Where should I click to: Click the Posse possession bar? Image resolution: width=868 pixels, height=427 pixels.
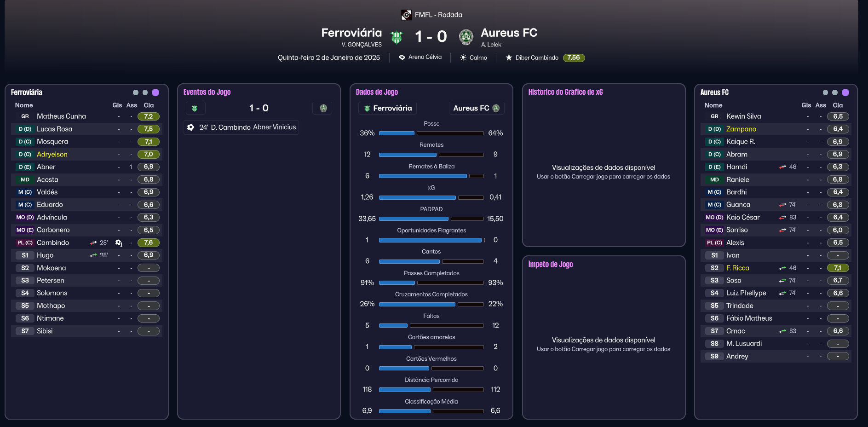coord(431,133)
